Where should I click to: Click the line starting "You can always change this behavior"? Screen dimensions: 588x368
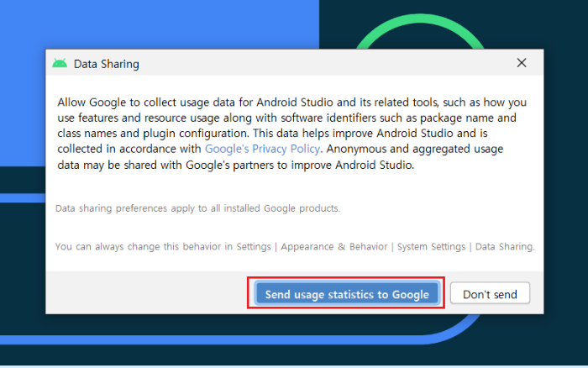click(295, 247)
